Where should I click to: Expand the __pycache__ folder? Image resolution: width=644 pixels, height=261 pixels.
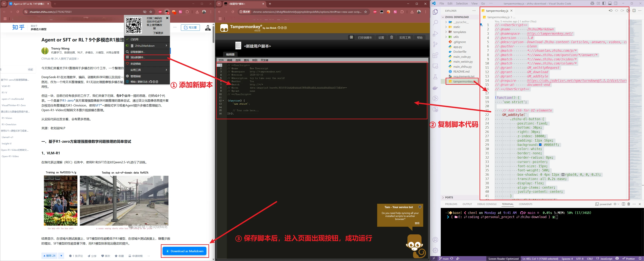446,22
